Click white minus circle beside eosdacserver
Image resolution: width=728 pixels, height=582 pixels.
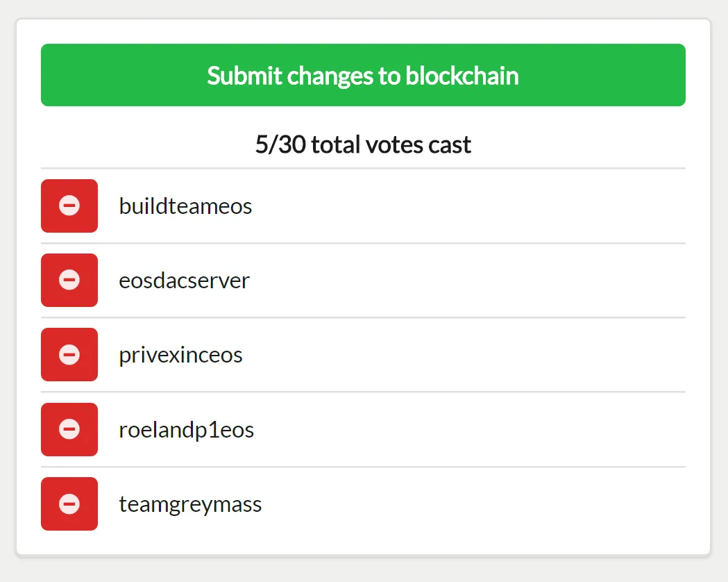click(x=69, y=280)
